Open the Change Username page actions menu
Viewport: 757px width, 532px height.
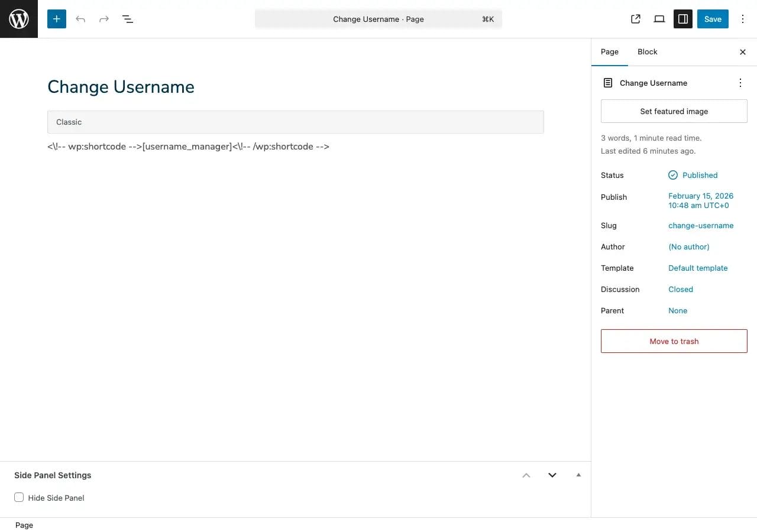[740, 83]
